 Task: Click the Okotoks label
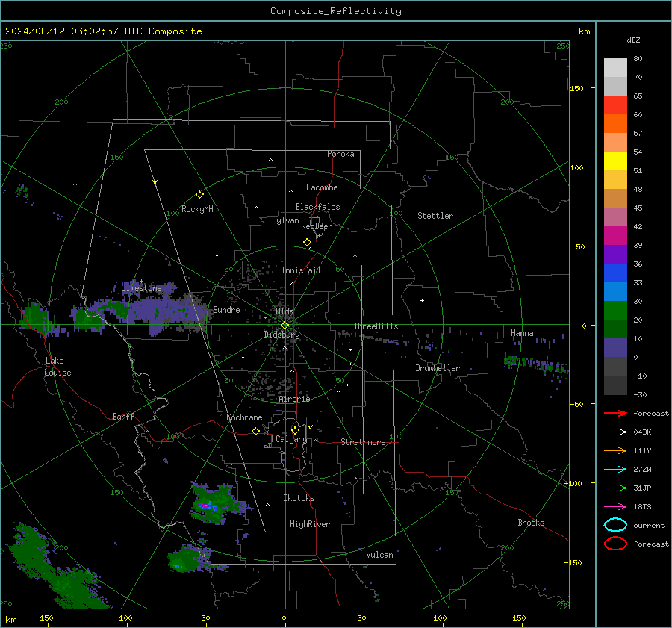coord(299,498)
